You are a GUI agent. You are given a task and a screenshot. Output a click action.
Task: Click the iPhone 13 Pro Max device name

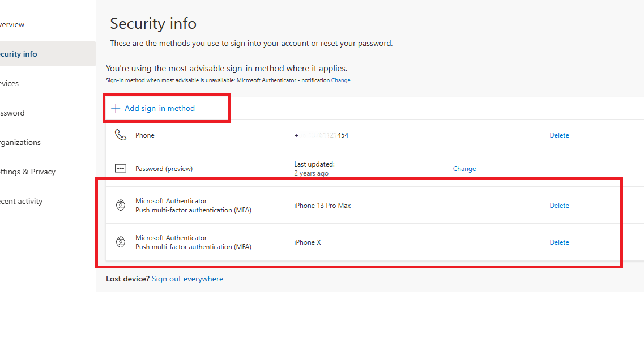(322, 206)
